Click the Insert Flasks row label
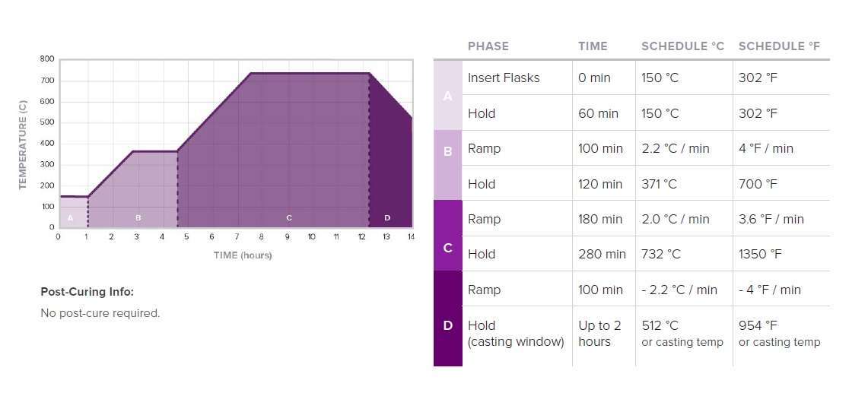 (x=503, y=78)
